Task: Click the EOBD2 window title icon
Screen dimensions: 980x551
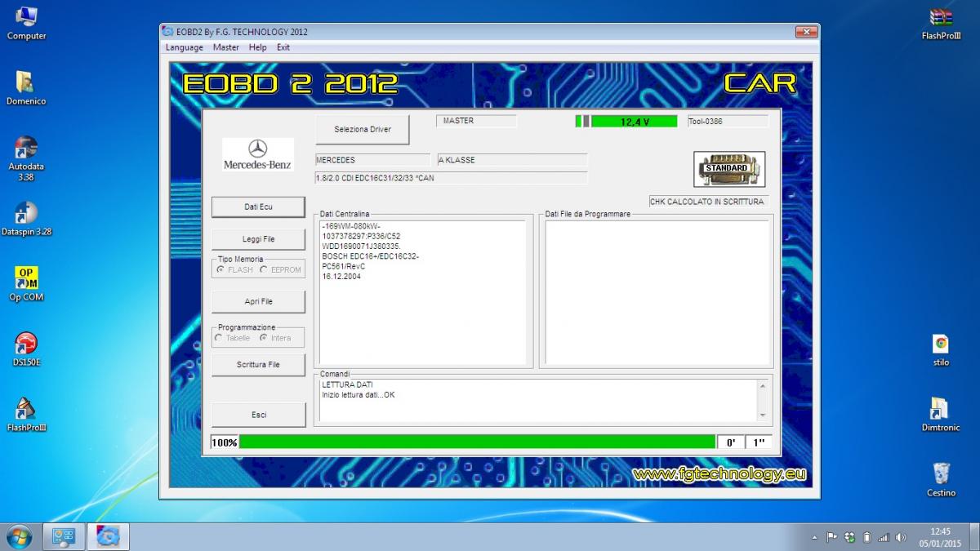Action: [x=168, y=33]
